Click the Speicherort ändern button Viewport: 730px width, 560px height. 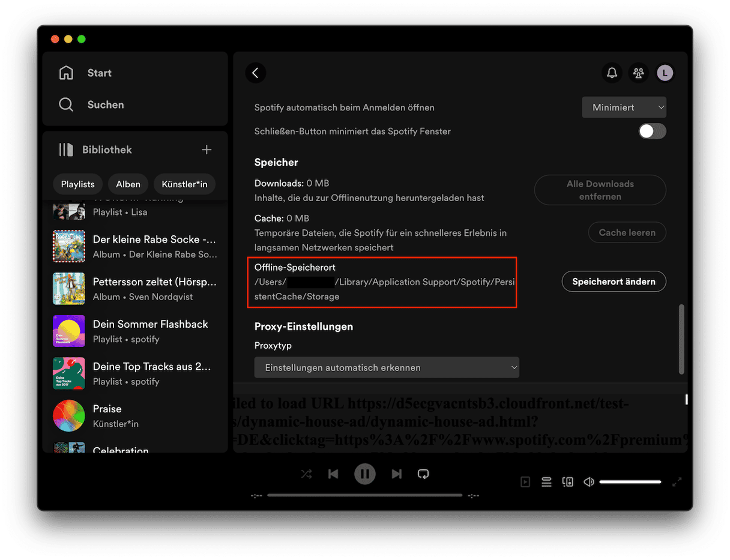coord(614,282)
